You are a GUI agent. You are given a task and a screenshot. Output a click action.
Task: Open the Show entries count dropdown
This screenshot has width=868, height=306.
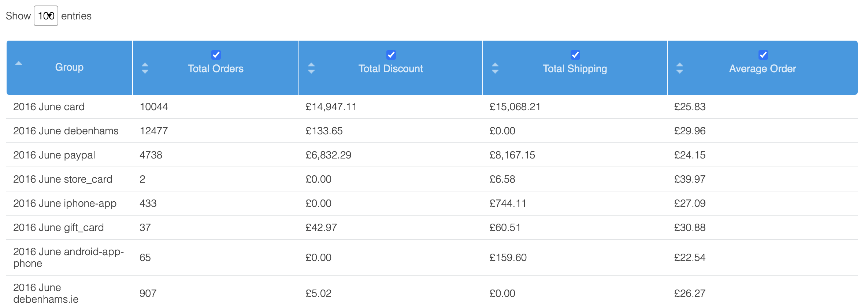click(x=46, y=16)
